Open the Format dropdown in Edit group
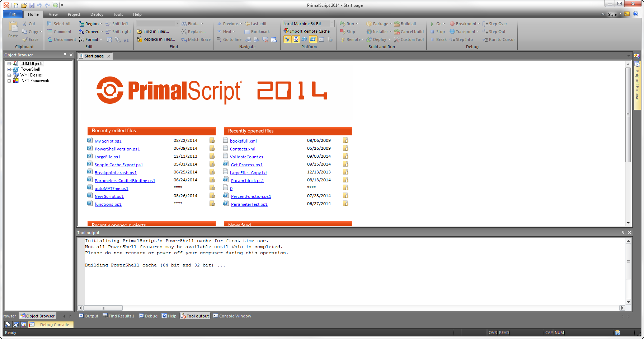This screenshot has width=644, height=339. (x=91, y=40)
